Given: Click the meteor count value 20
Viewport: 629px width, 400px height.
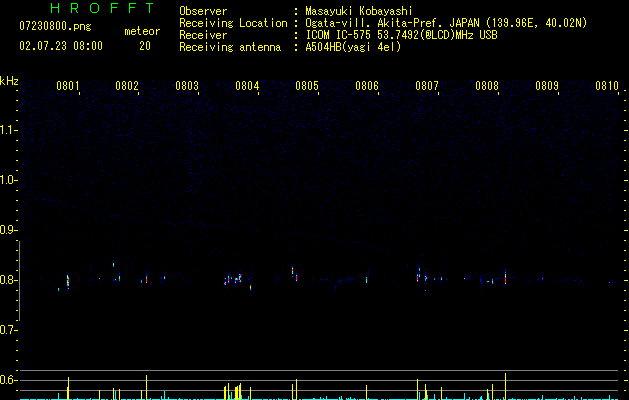Looking at the screenshot, I should 145,46.
